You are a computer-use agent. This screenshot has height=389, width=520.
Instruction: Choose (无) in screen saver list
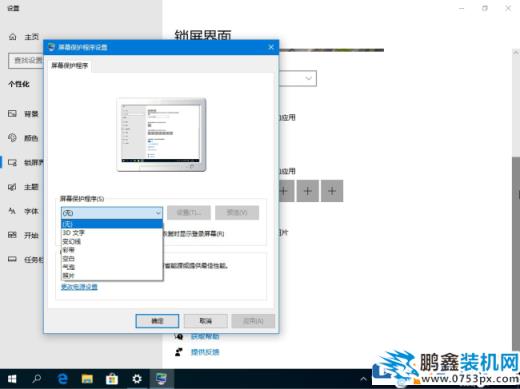click(112, 224)
